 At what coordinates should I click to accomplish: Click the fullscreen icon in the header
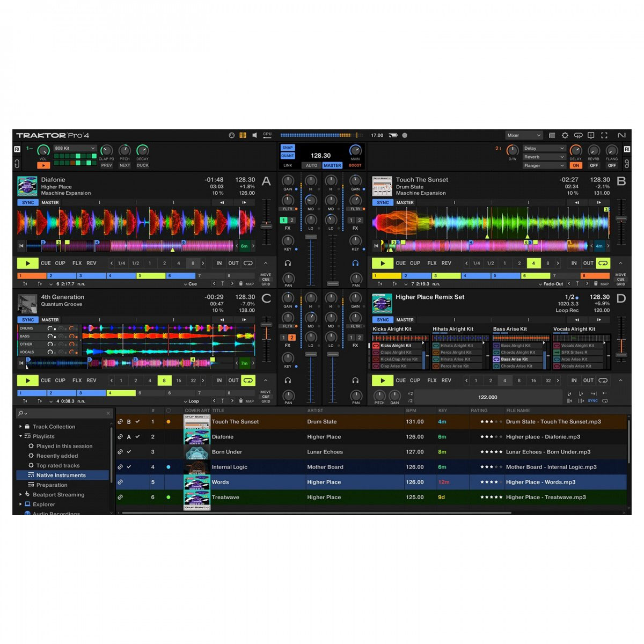click(604, 135)
